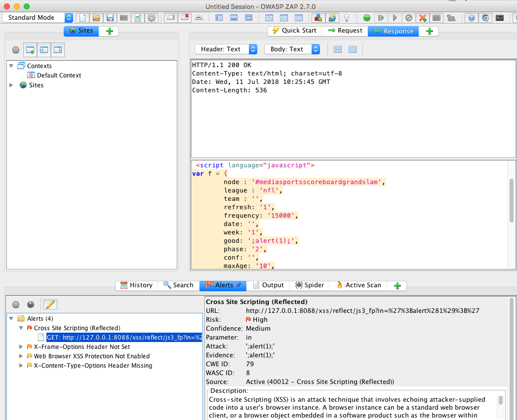517x420 pixels.
Task: Show request and response side by side
Action: click(283, 17)
